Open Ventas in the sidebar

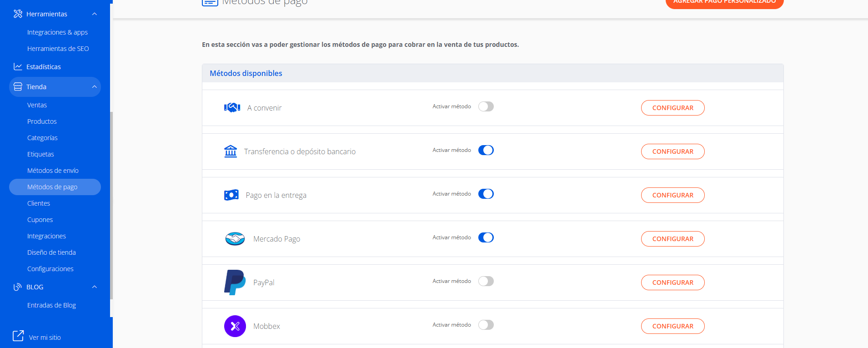point(37,105)
